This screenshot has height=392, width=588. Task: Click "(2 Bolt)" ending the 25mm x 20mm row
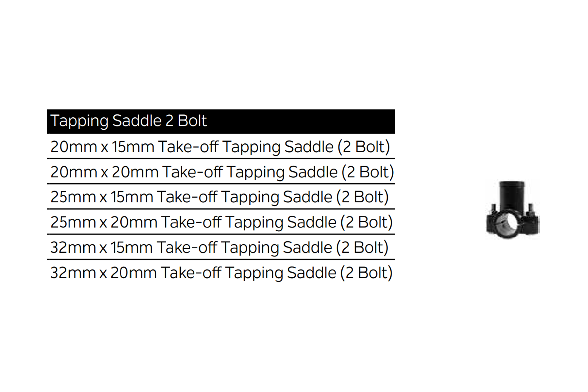[x=366, y=222]
